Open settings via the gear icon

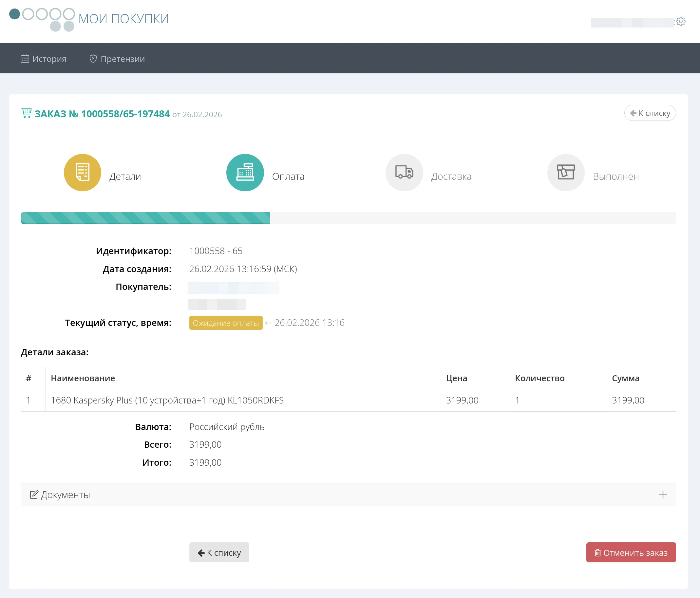pyautogui.click(x=681, y=22)
